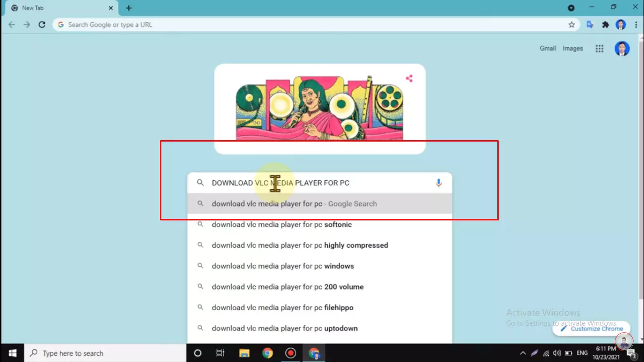Click the browser back arrow
This screenshot has height=362, width=644.
pos(12,25)
